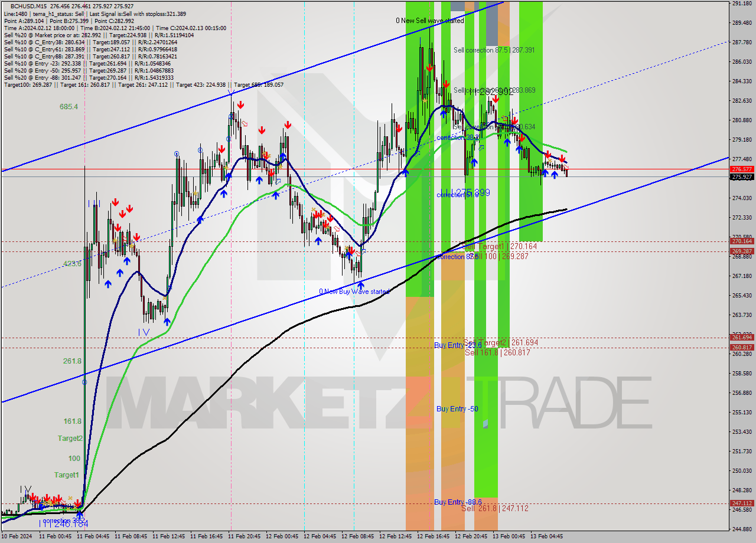The image size is (756, 543).
Task: Click the 255.130 price axis value
Action: tap(742, 412)
